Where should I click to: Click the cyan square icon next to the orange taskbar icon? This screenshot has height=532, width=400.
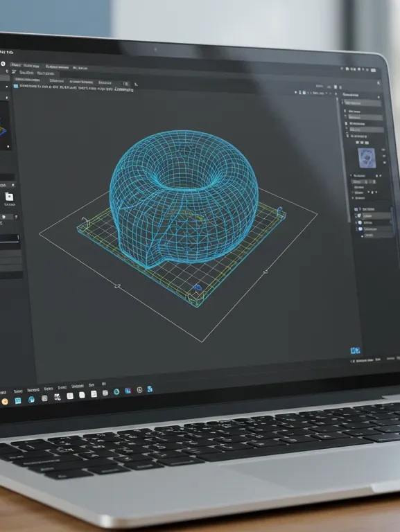[x=18, y=400]
